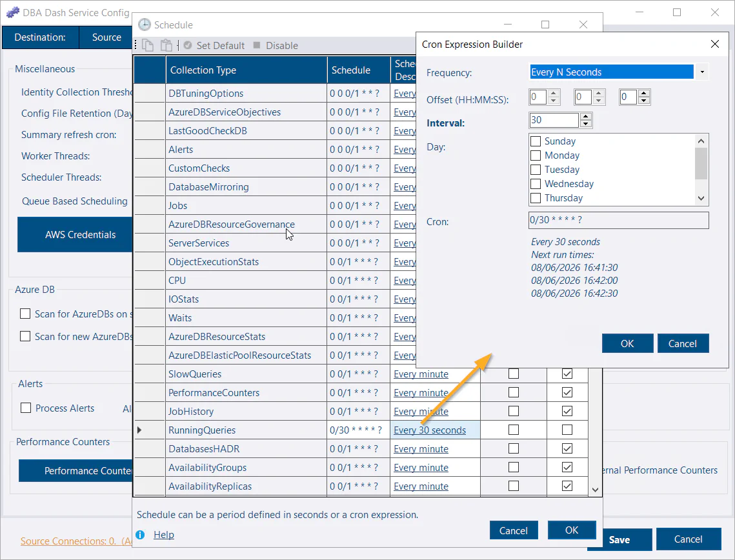Increase the hours offset spinner

point(554,94)
